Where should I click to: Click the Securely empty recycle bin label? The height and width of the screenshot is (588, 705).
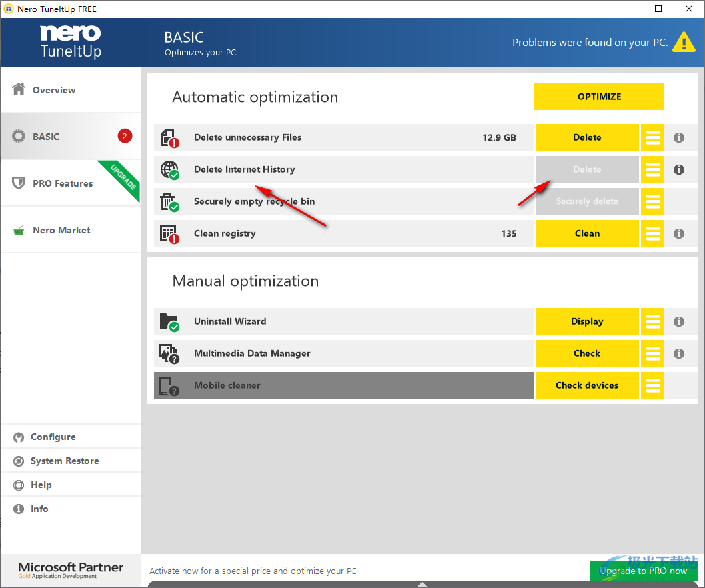254,201
